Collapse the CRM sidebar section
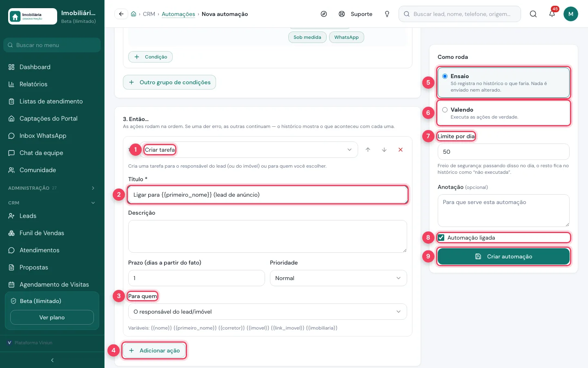Screen dimensions: 588x368 pos(52,203)
